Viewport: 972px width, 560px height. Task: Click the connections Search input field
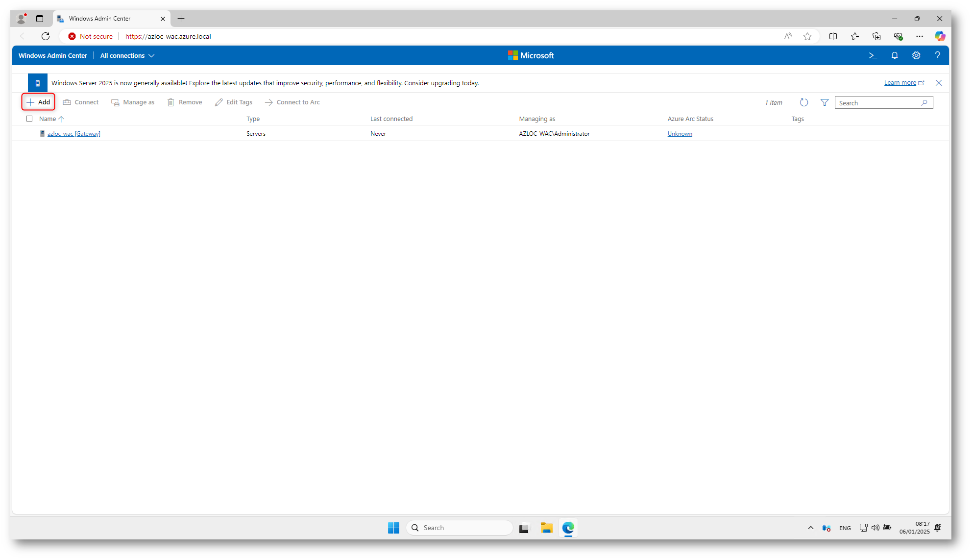[x=877, y=103]
